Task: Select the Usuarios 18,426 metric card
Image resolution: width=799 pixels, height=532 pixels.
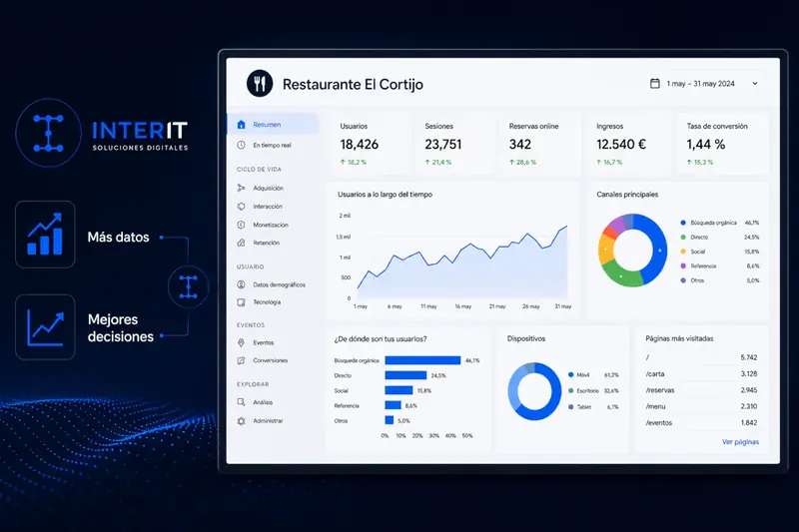Action: pos(370,144)
